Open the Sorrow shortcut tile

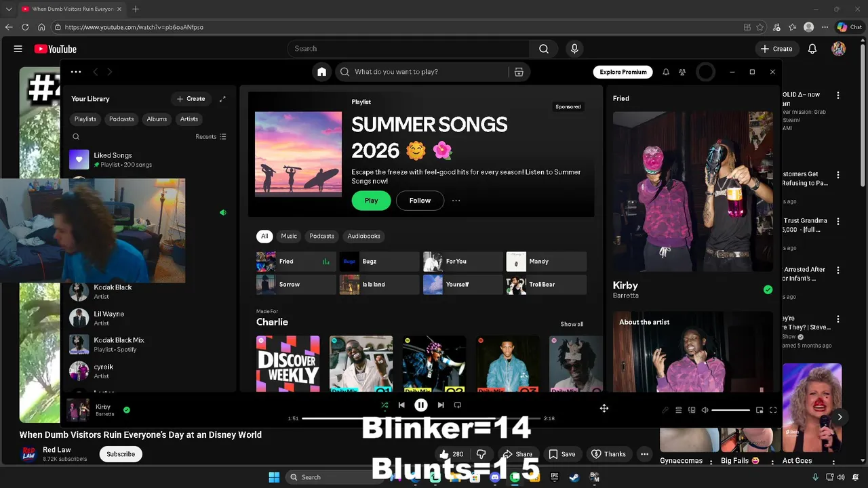pyautogui.click(x=296, y=285)
